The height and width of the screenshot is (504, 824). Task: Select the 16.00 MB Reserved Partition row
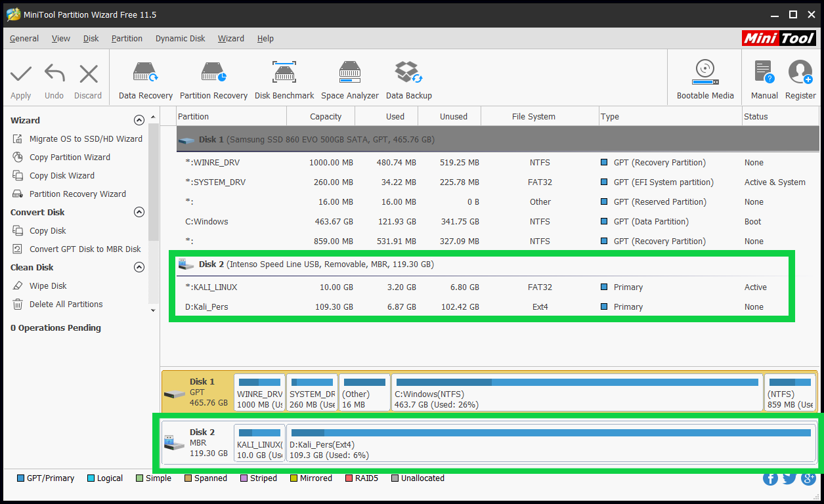pos(498,201)
